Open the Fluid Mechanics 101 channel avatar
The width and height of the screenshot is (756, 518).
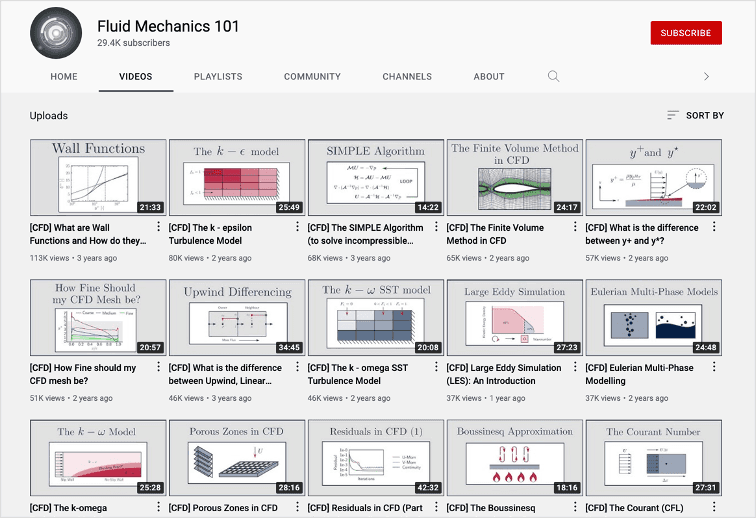(x=56, y=33)
